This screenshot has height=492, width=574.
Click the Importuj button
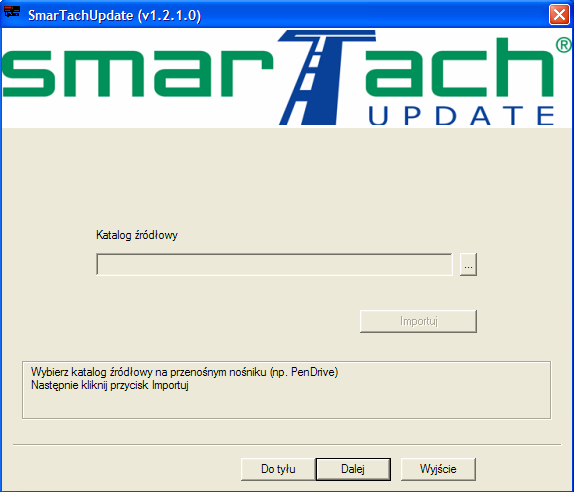[x=418, y=321]
